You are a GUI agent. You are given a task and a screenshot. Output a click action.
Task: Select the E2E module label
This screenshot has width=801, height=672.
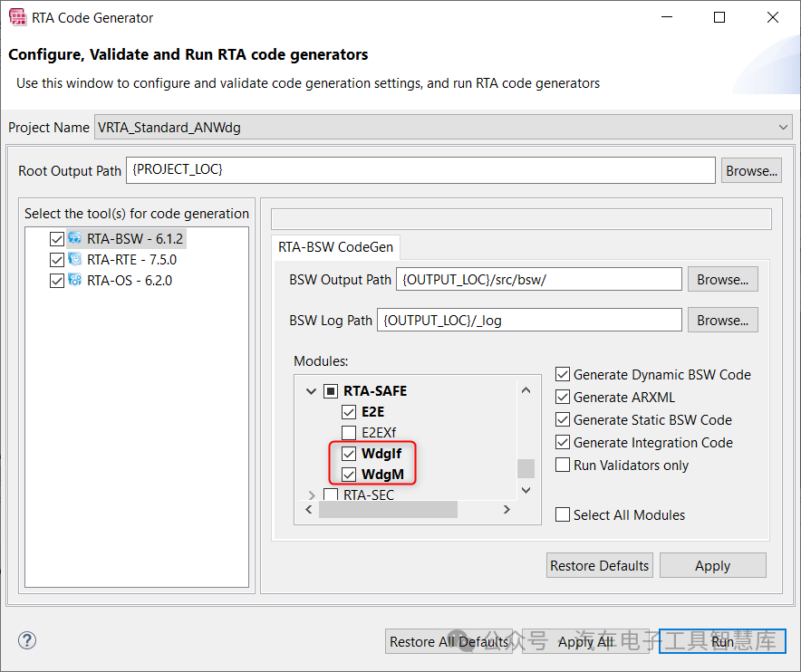[x=373, y=412]
